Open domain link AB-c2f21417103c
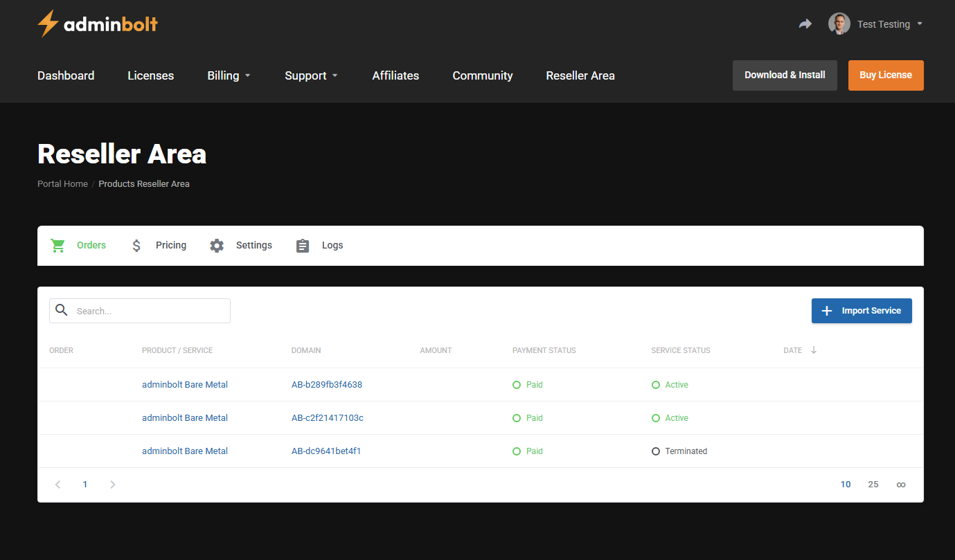The width and height of the screenshot is (955, 560). click(x=328, y=418)
